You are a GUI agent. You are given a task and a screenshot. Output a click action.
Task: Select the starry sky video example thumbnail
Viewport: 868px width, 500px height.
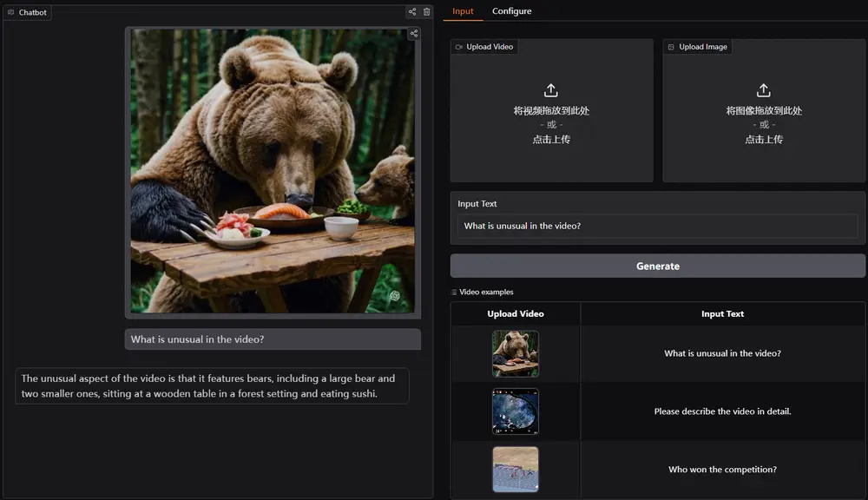(516, 411)
